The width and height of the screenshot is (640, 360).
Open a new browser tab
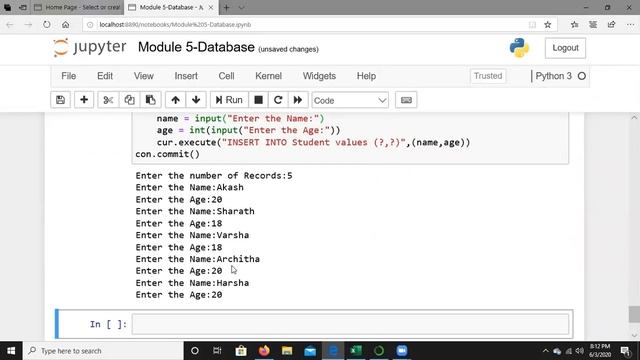[x=226, y=7]
